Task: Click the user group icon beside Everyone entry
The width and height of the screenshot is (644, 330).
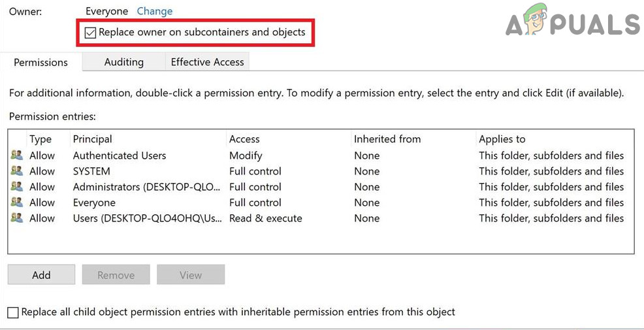Action: click(x=16, y=203)
